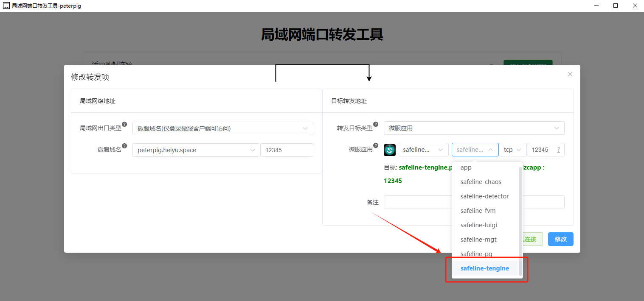
Task: Click the app icon in window title bar
Action: point(6,6)
